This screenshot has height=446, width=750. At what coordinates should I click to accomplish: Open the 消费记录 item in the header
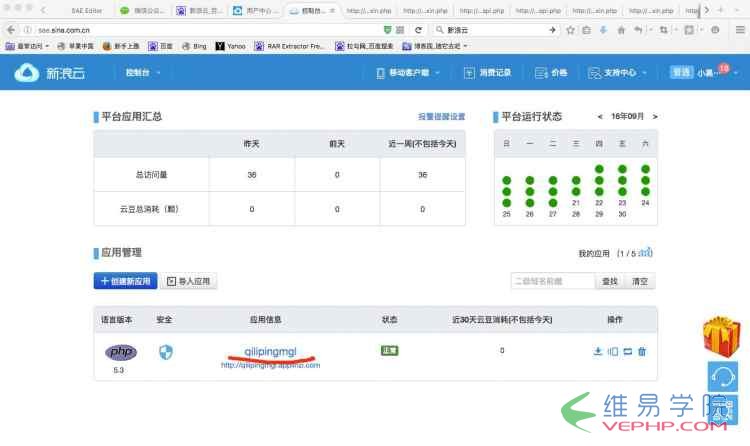487,73
